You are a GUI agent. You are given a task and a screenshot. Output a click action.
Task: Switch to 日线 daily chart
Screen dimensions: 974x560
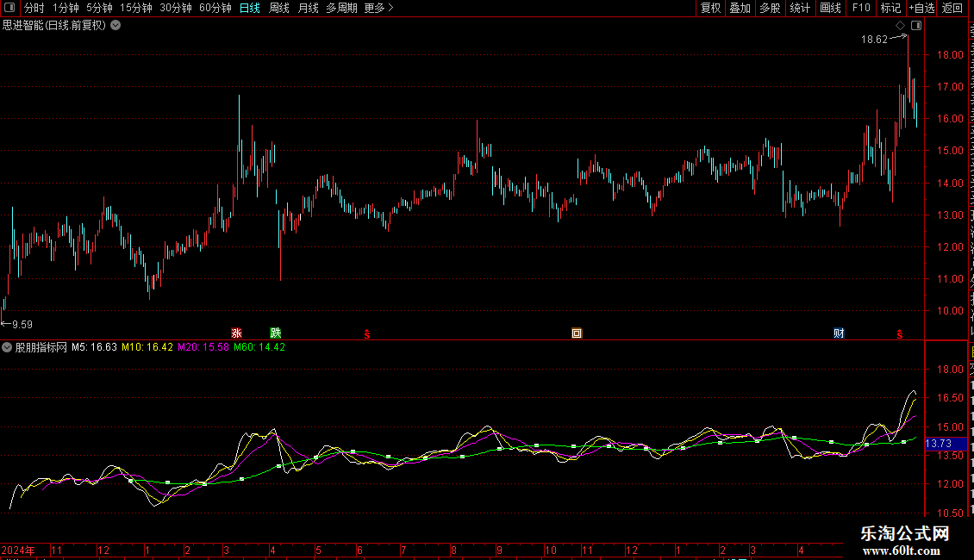point(250,8)
